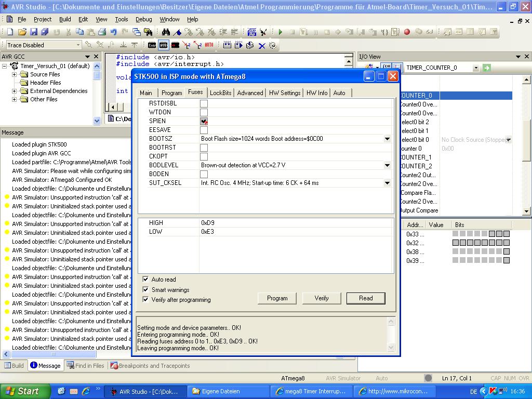Enable the CKOPT fuse checkbox
This screenshot has height=399, width=532.
tap(204, 156)
